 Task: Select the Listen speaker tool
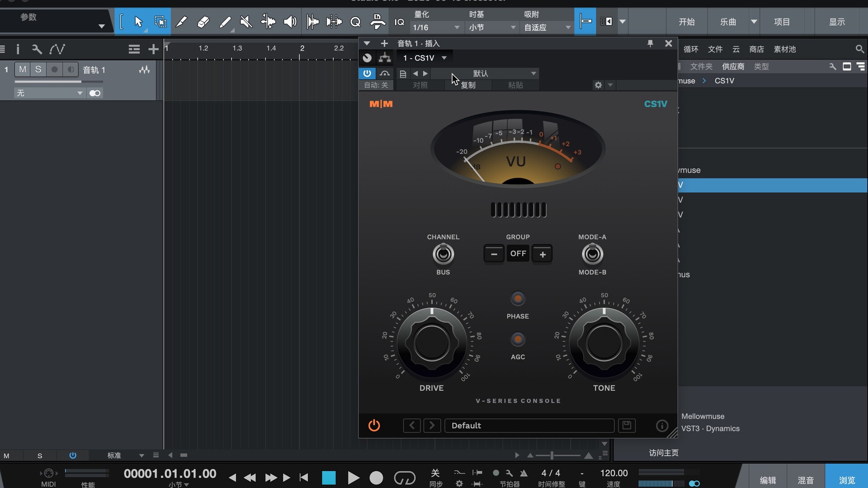point(290,22)
